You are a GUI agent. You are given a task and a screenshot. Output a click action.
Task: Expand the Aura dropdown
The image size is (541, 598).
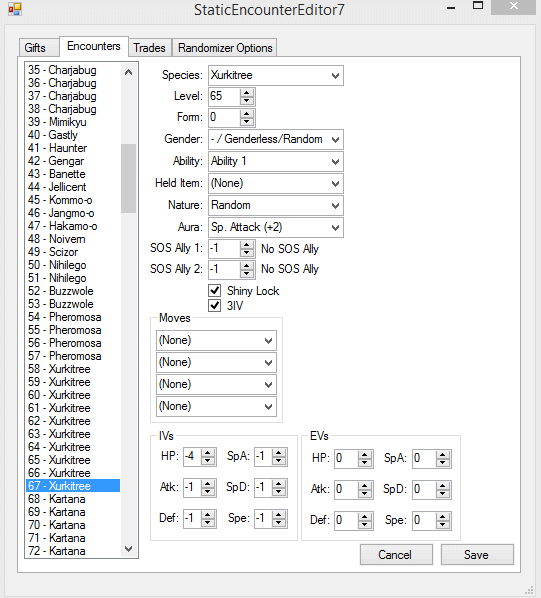pos(276,228)
